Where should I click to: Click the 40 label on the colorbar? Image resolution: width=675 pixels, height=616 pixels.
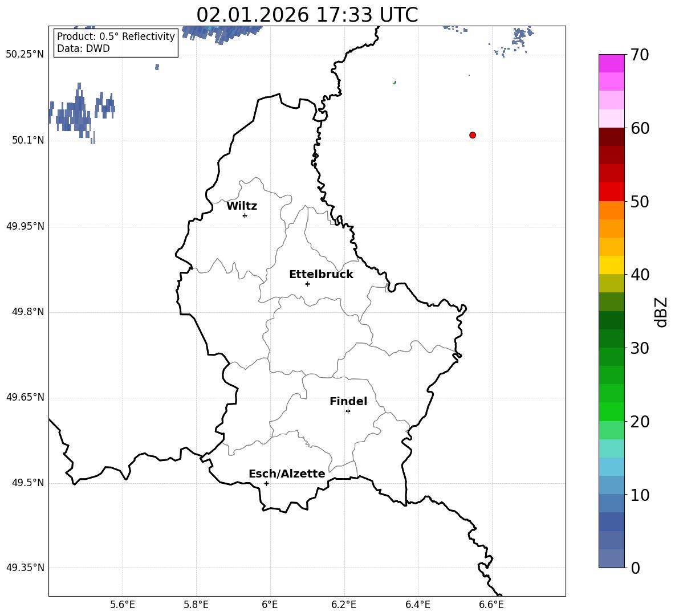639,275
